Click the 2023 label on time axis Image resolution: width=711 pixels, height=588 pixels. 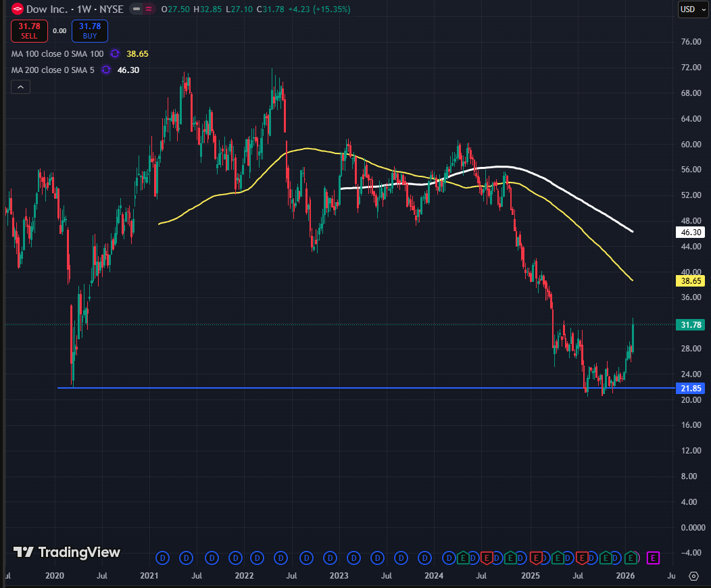click(x=339, y=576)
